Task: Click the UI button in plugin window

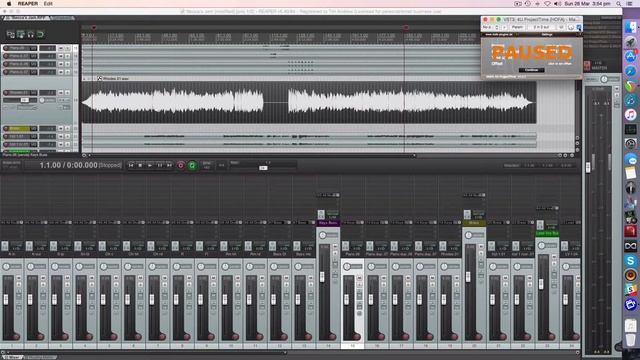Action: (561, 27)
